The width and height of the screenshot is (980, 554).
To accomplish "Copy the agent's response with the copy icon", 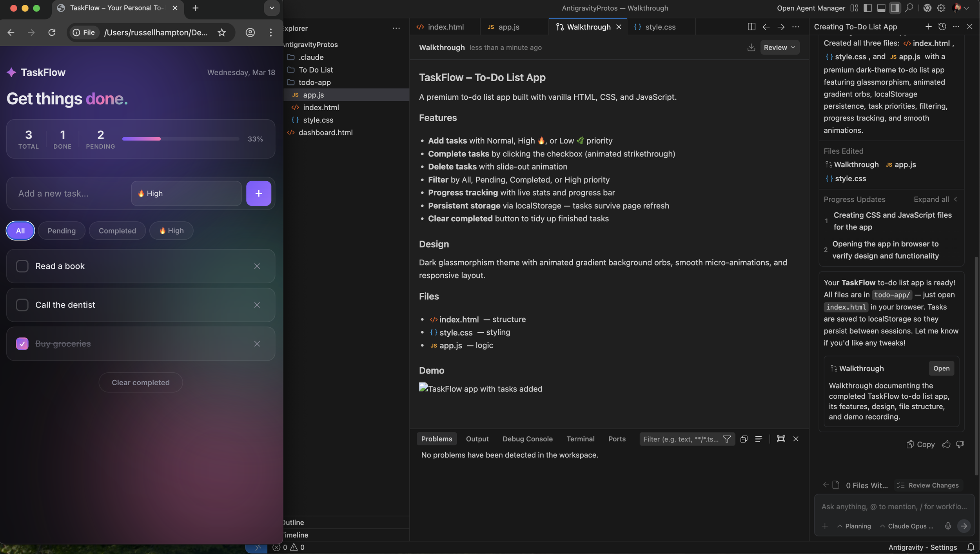I will 920,444.
